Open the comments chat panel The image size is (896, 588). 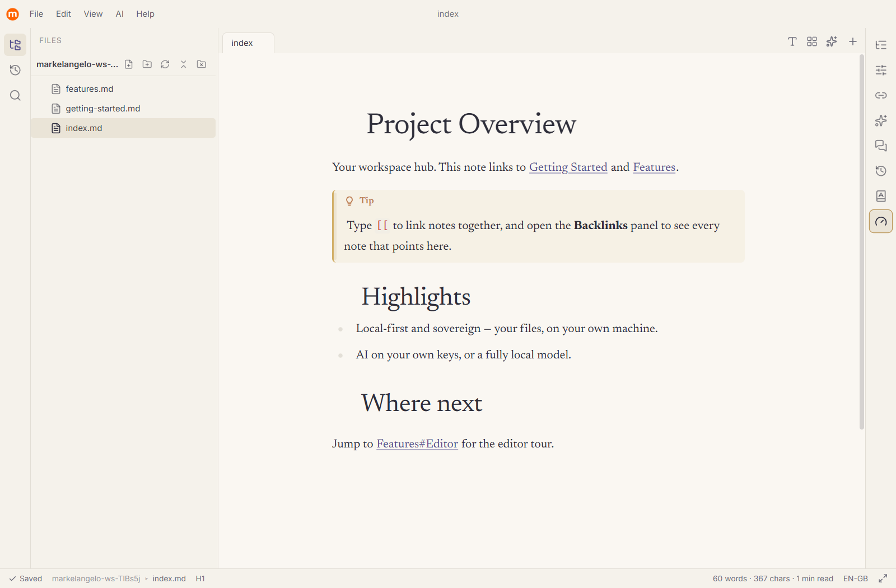coord(881,146)
